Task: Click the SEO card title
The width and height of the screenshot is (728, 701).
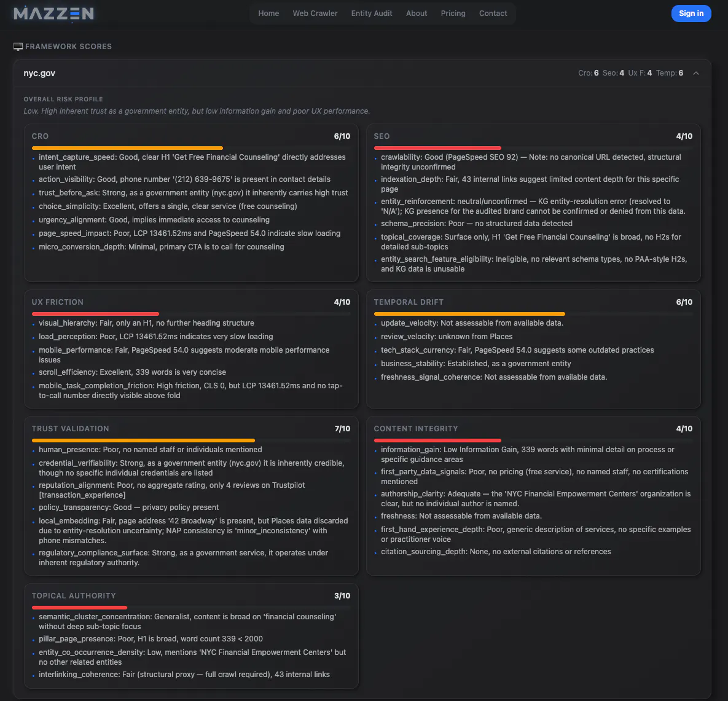Action: (x=382, y=136)
